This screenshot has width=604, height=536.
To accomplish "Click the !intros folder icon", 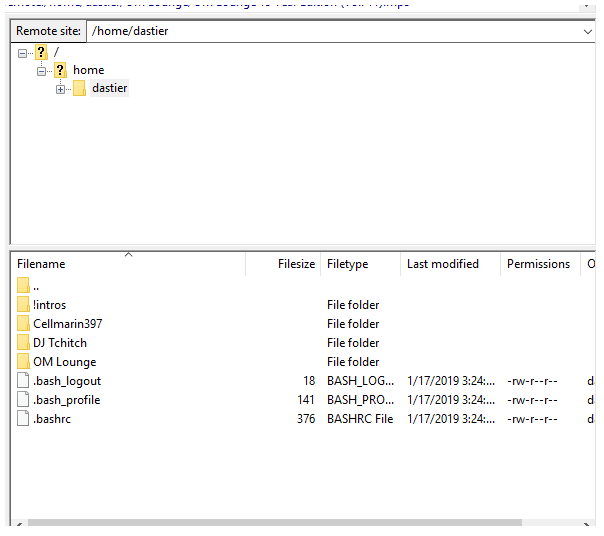I will (x=23, y=305).
